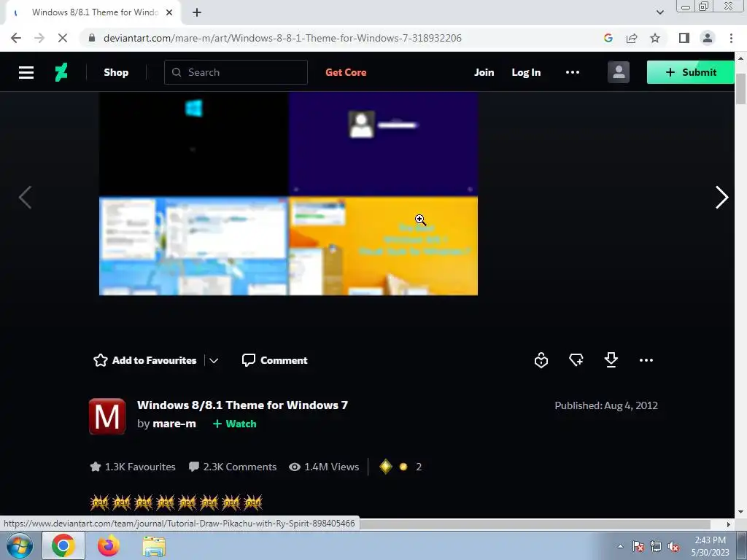The image size is (747, 560).
Task: Click Chrome in the taskbar
Action: [63, 545]
